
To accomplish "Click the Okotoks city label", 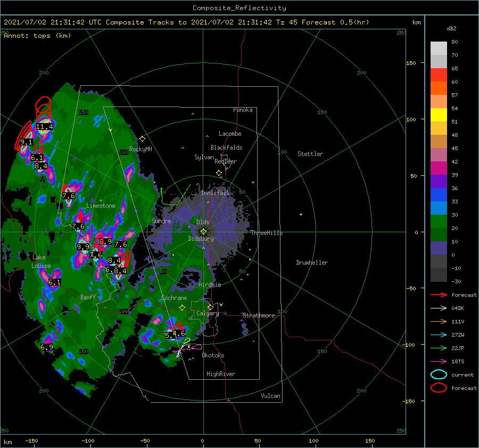I will 213,356.
